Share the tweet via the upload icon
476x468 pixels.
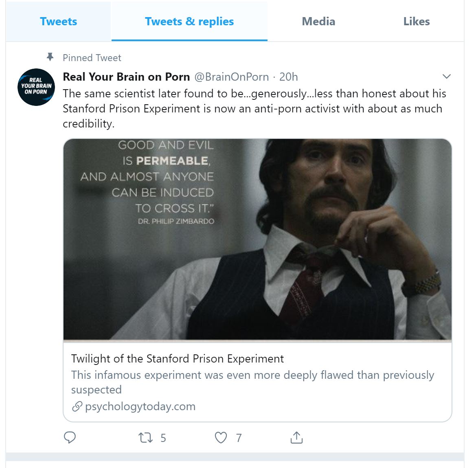pyautogui.click(x=296, y=437)
